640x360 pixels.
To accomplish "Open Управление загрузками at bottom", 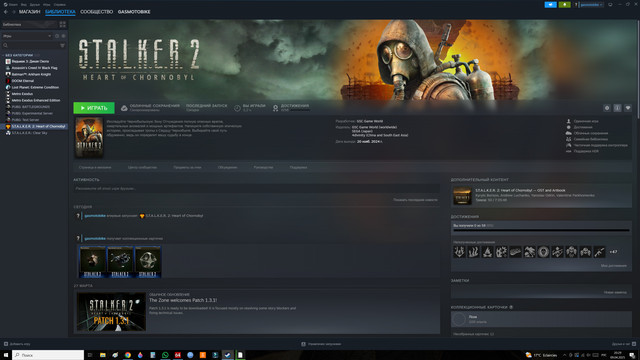I will [x=321, y=344].
